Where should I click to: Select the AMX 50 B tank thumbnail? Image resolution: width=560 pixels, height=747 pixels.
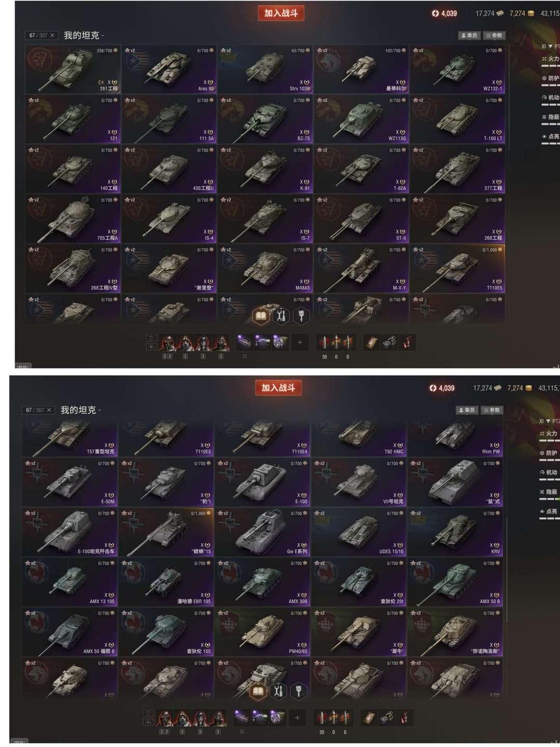(455, 583)
